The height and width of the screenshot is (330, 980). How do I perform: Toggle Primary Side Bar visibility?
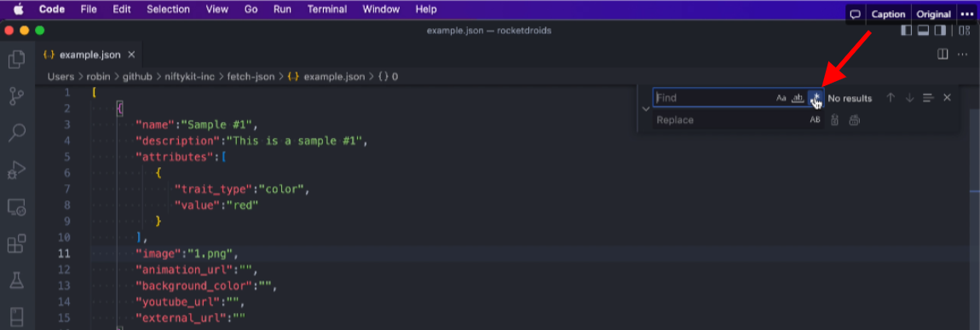(x=907, y=31)
